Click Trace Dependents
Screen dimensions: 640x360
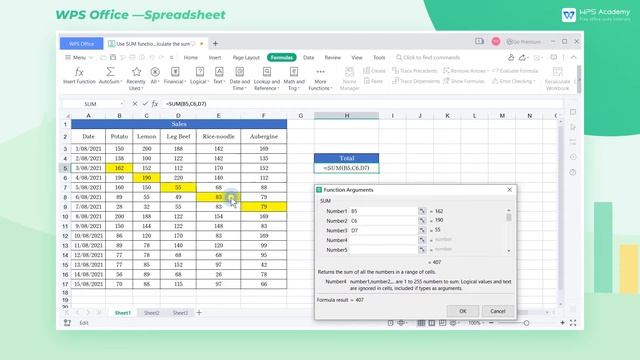click(416, 81)
